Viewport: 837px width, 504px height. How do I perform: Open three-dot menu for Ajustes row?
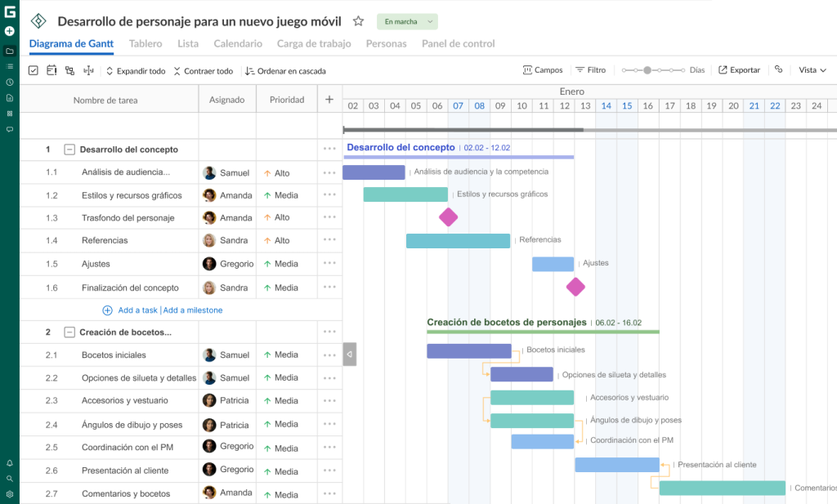[x=329, y=264]
